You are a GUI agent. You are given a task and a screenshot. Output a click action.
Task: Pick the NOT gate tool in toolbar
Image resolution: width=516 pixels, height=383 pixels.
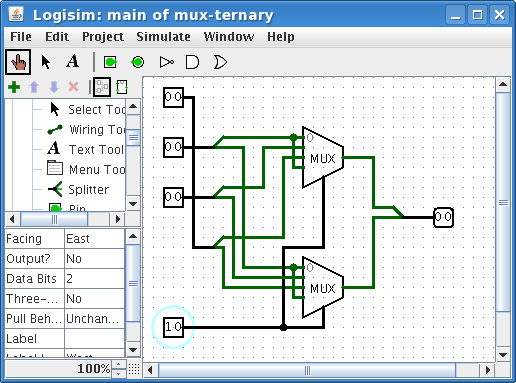pos(166,62)
